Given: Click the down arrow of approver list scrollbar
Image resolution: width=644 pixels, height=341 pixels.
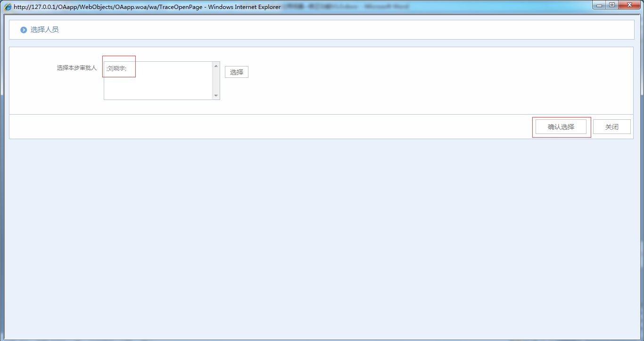Looking at the screenshot, I should click(x=216, y=96).
